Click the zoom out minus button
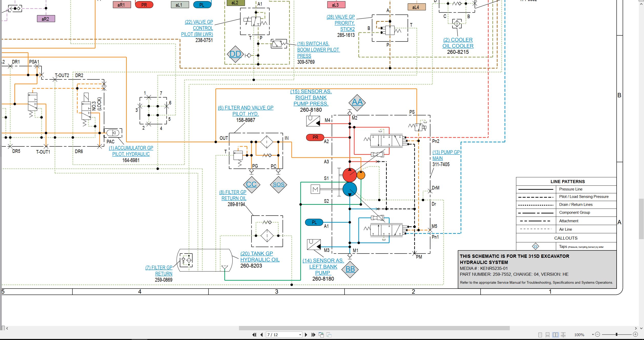This screenshot has height=340, width=644. click(x=598, y=334)
